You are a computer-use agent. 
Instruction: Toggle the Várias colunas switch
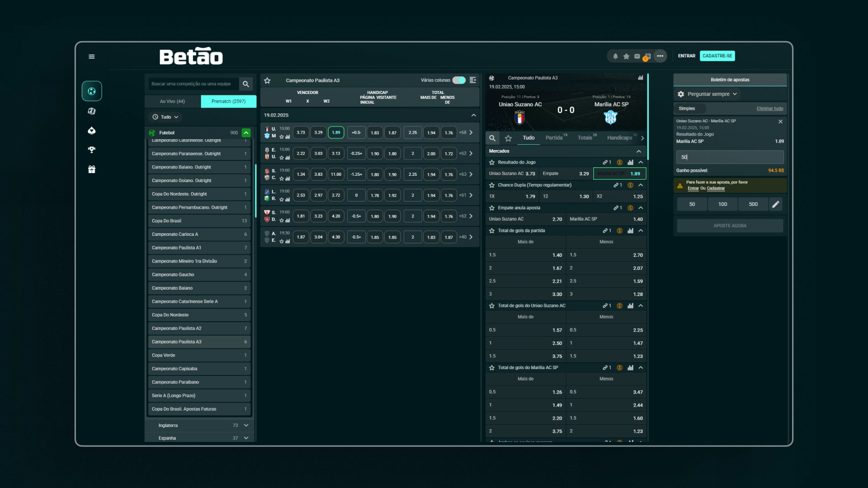pyautogui.click(x=459, y=80)
